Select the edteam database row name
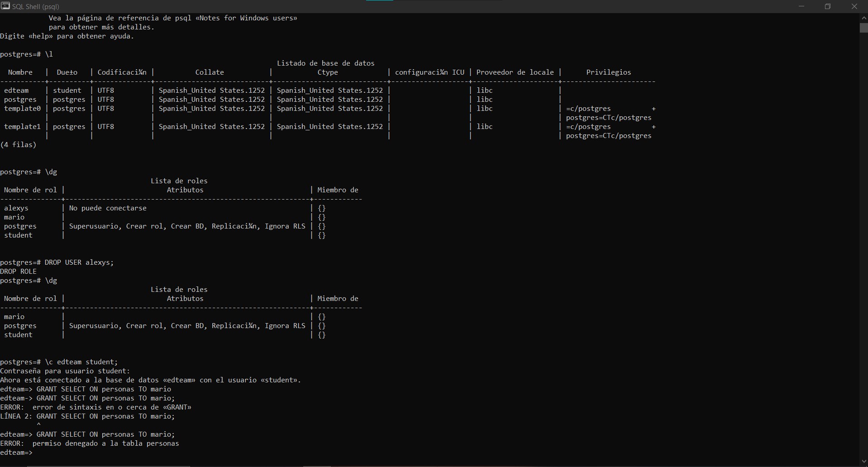The width and height of the screenshot is (868, 467). point(16,91)
